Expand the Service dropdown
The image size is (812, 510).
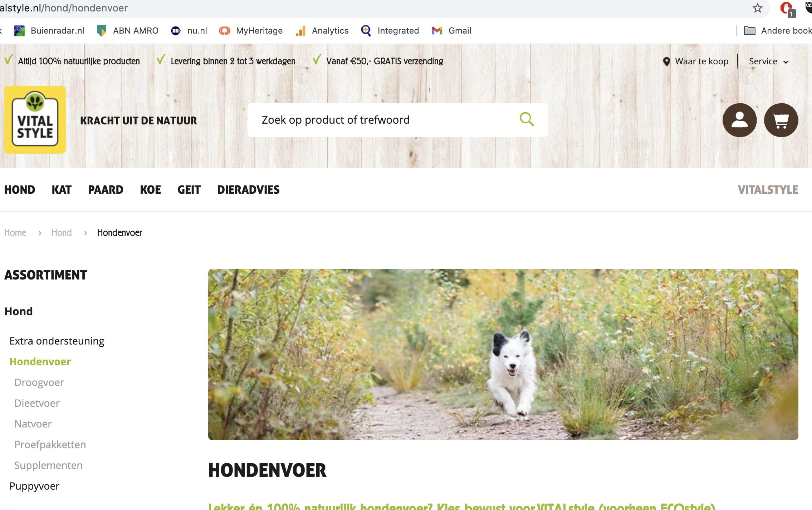click(x=768, y=61)
